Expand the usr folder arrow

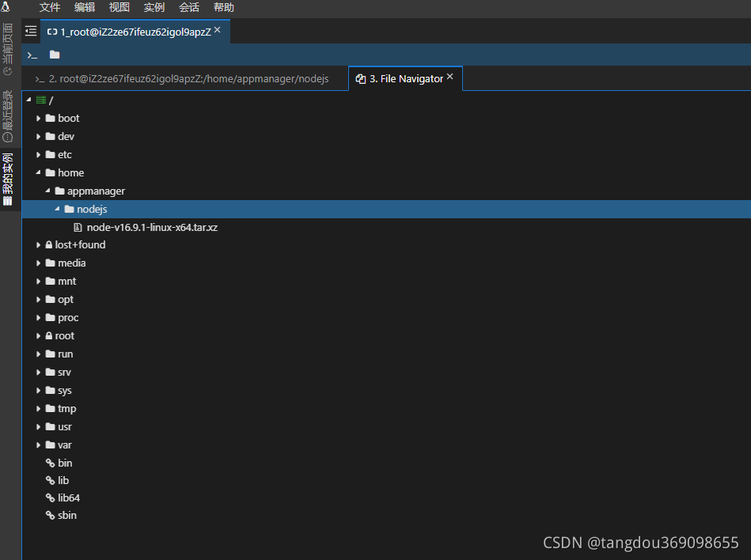pos(38,426)
